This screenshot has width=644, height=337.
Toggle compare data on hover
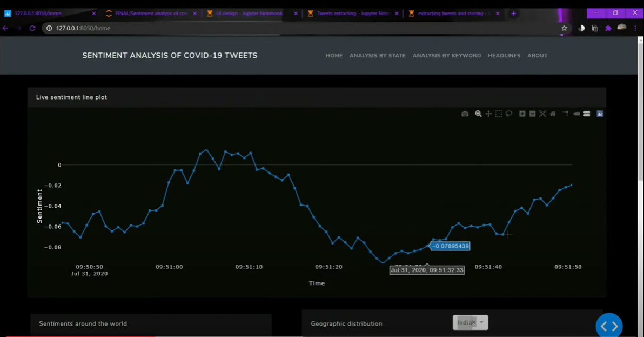tap(587, 114)
